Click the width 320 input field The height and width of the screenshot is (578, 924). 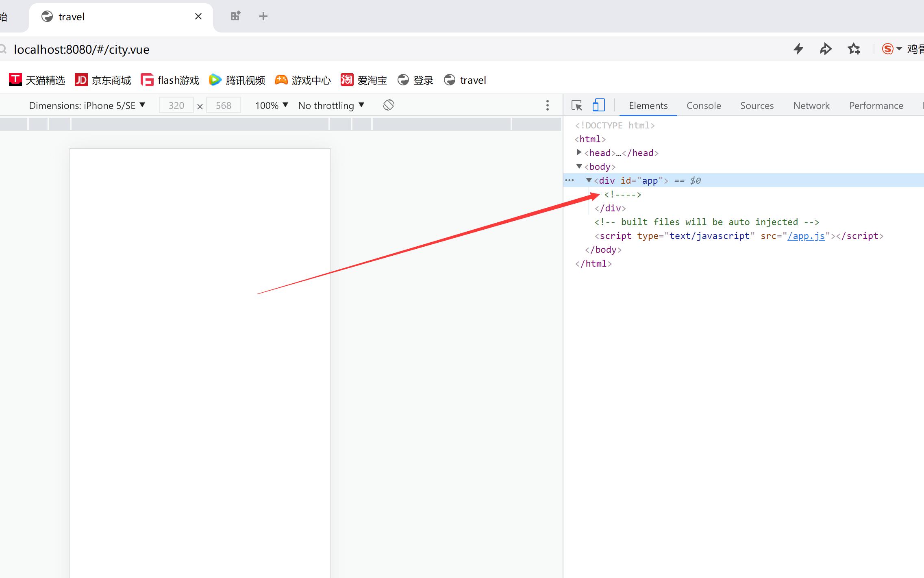click(176, 105)
